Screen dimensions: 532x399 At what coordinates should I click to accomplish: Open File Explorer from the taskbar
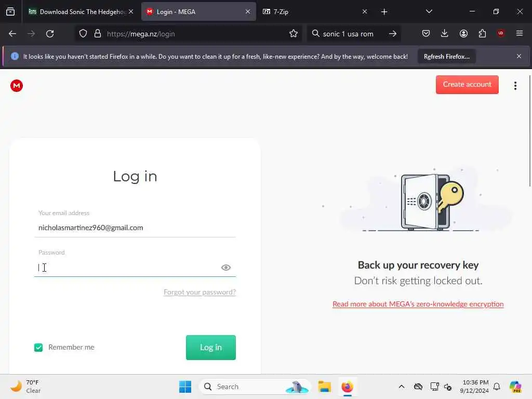tap(324, 387)
